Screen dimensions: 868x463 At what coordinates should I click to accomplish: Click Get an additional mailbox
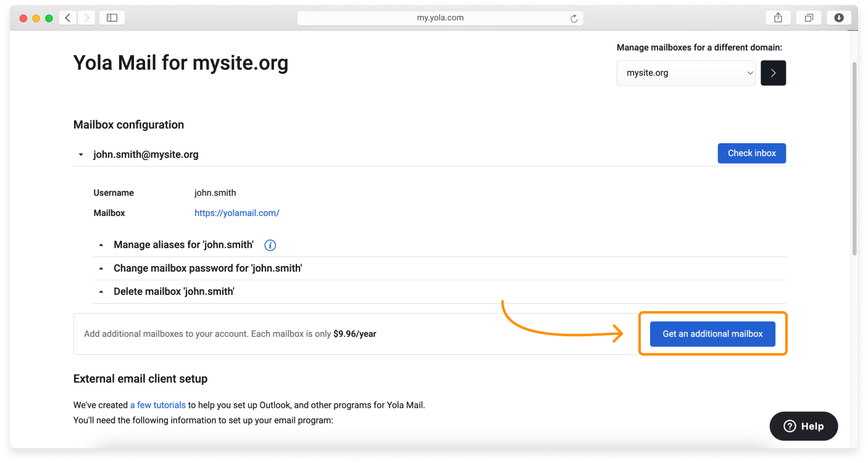tap(712, 333)
